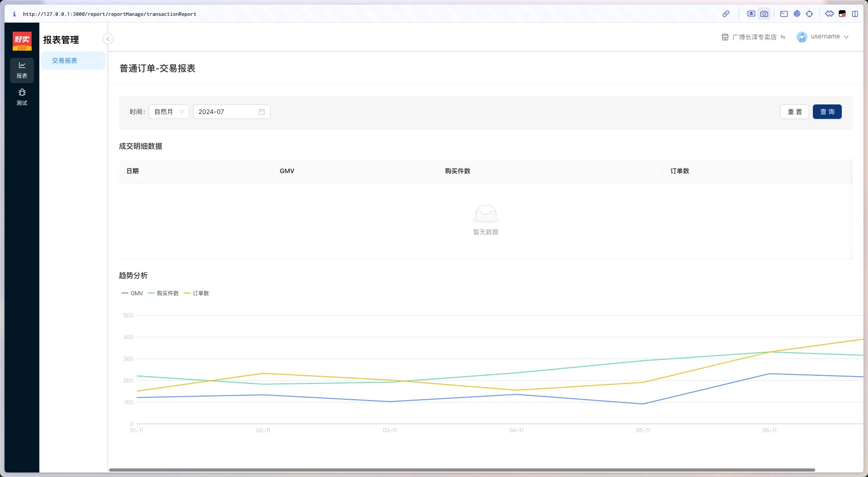Click the crosshair inspect element icon

point(809,14)
